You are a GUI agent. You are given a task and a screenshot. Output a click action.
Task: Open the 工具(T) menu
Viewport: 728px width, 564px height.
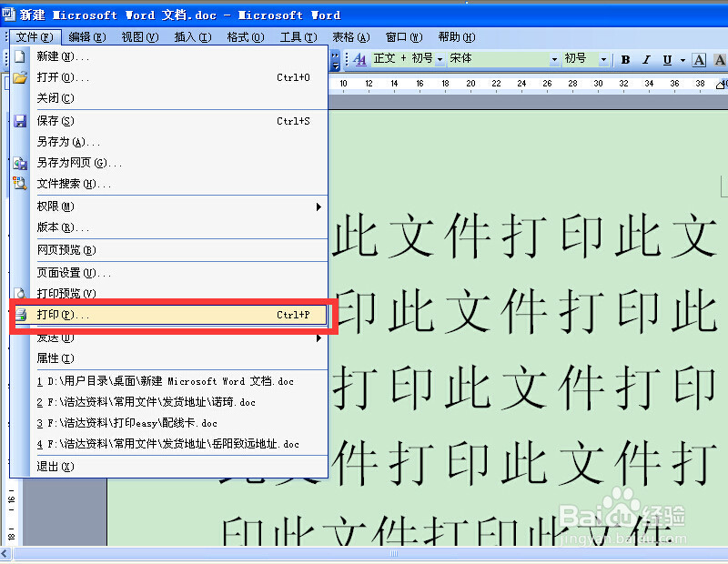pyautogui.click(x=298, y=37)
